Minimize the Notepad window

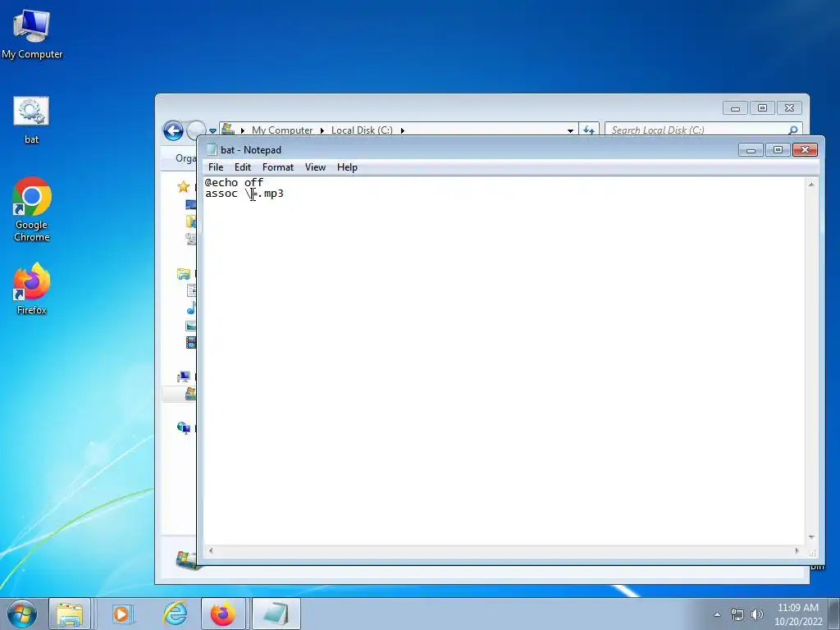[x=751, y=150]
